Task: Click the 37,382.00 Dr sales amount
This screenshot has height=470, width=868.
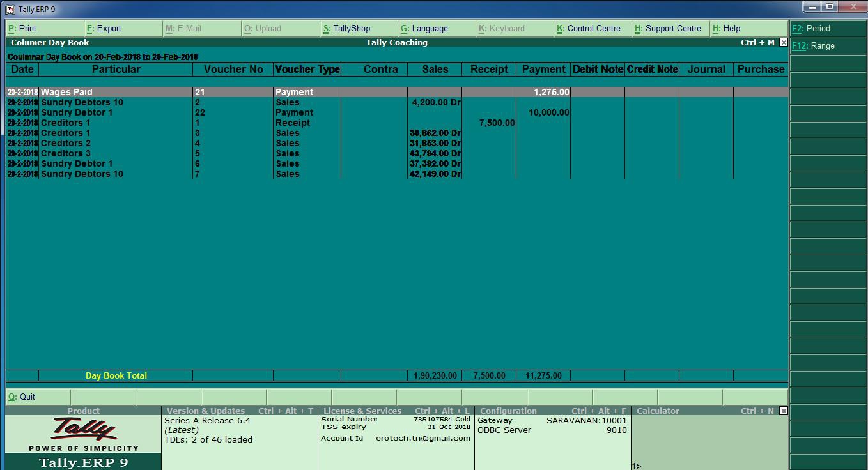Action: click(435, 163)
